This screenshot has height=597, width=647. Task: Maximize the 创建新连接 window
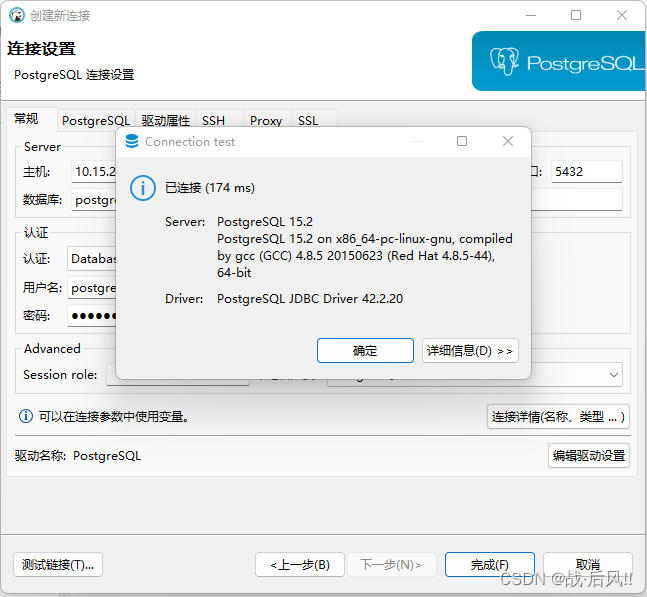pyautogui.click(x=576, y=15)
